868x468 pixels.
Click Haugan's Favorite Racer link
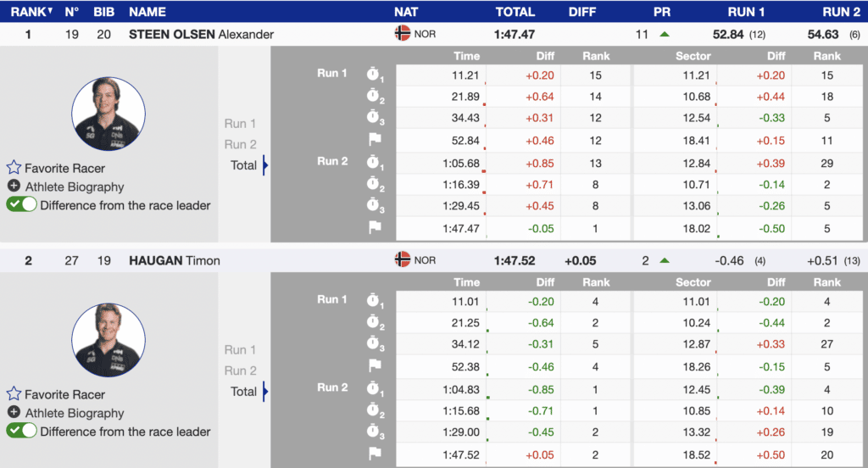tap(64, 394)
